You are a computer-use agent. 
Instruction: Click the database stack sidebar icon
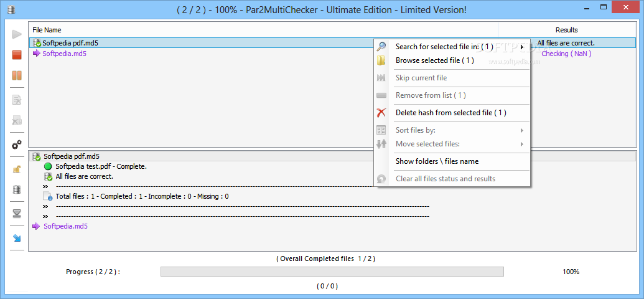[x=17, y=189]
